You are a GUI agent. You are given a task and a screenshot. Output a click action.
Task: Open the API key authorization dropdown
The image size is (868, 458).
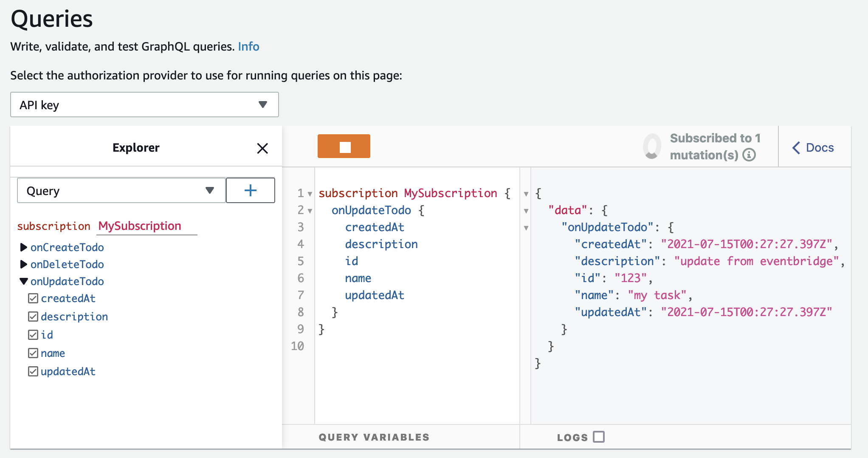(144, 105)
